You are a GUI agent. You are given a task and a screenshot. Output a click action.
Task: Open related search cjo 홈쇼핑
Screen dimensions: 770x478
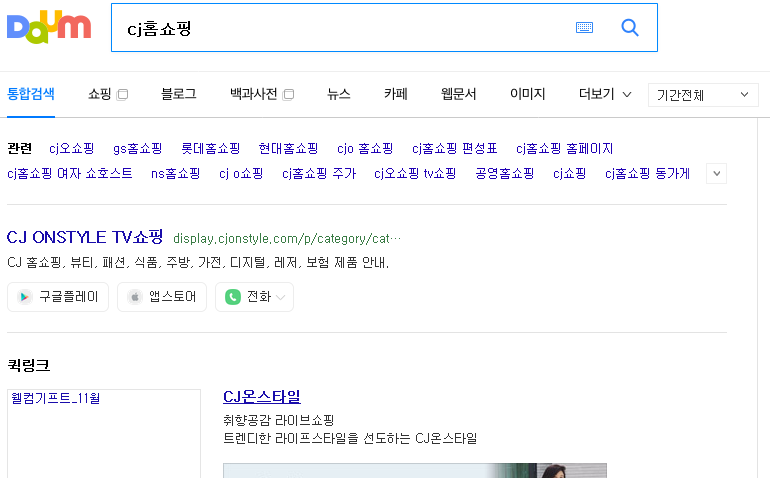pos(365,148)
